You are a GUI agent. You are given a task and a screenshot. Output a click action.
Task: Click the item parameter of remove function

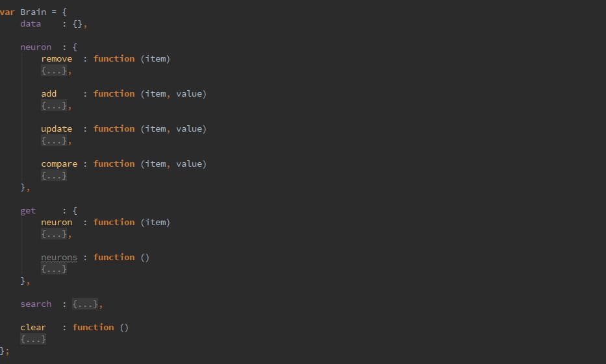[155, 59]
